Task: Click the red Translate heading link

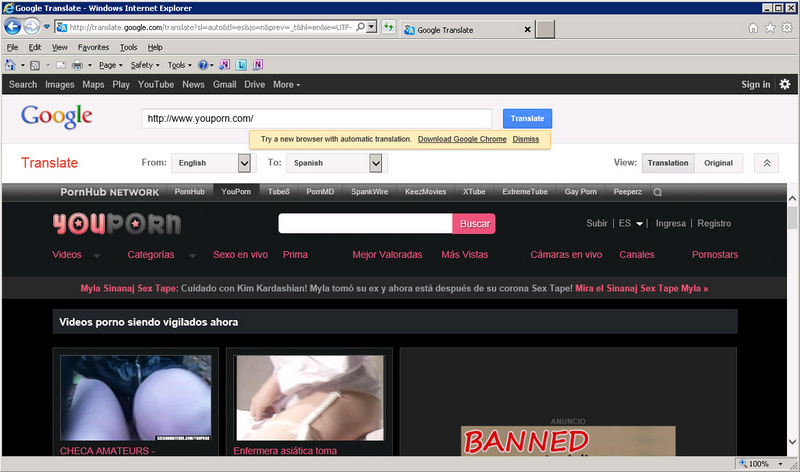Action: point(49,163)
